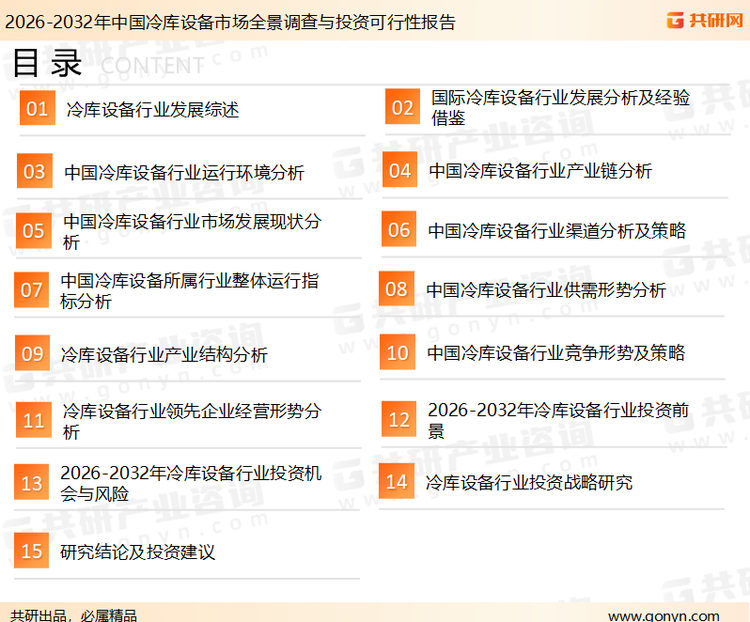Viewport: 750px width, 622px height.
Task: Click the 目录 heading
Action: click(x=47, y=63)
